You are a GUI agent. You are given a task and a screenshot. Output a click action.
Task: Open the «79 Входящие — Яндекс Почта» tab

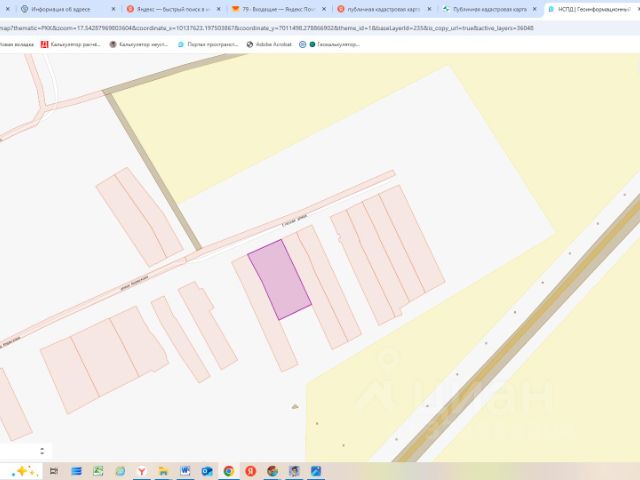[273, 9]
